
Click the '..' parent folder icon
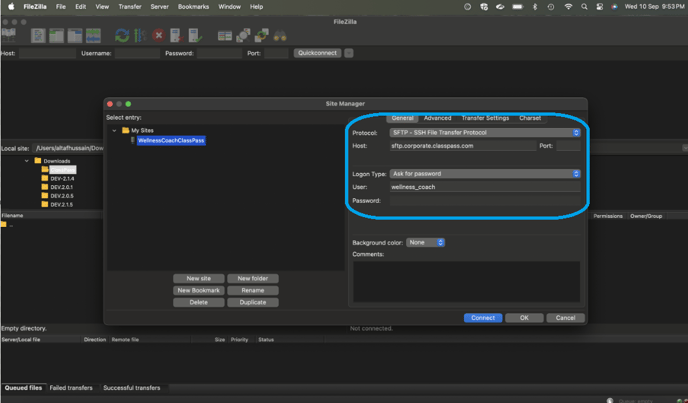(4, 224)
